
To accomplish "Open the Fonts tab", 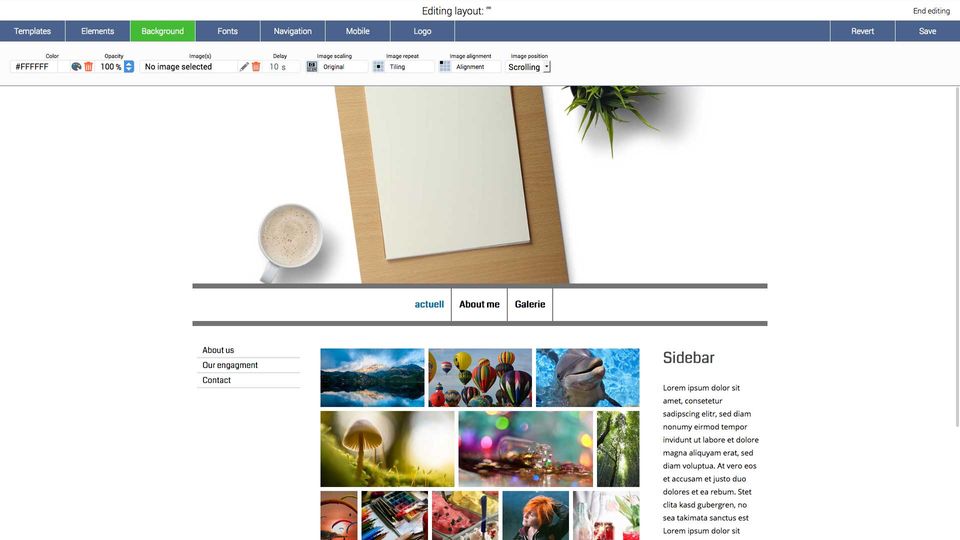I will [x=227, y=31].
